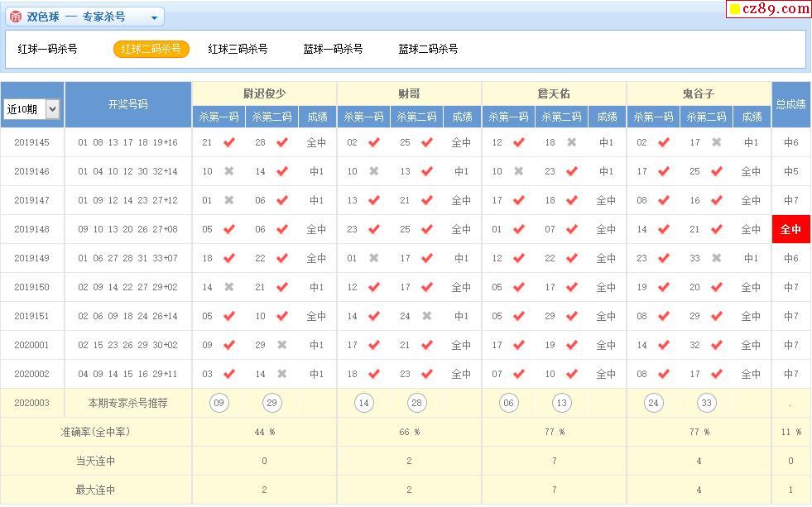Screen dimensions: 812x507
Task: Select issue number 2020003
Action: tap(31, 403)
